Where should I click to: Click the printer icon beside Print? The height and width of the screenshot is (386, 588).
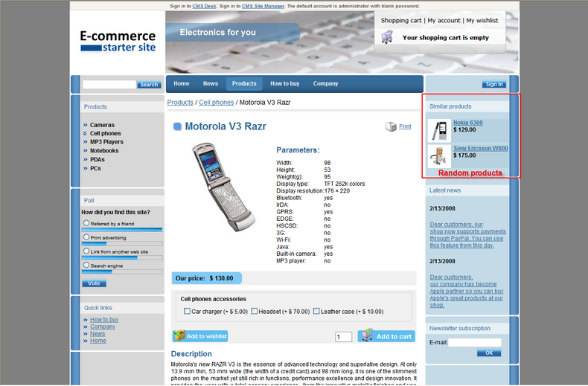391,126
